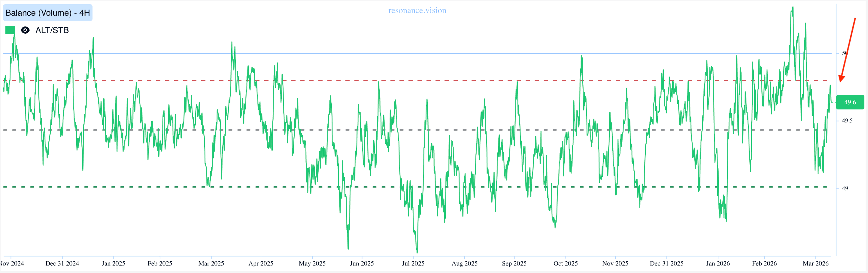Screen dimensions: 868x273
Task: Select the Jul 2025 date label
Action: pos(413,263)
